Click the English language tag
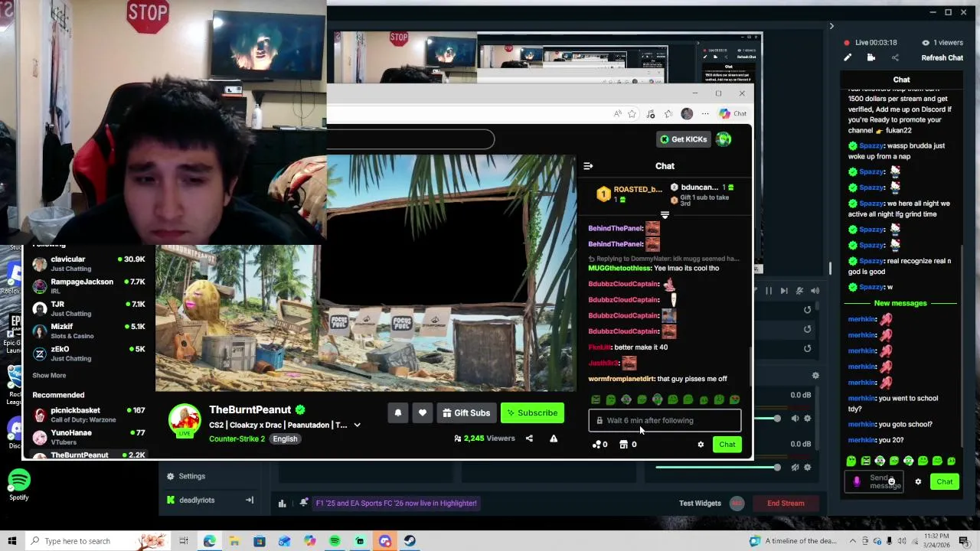The width and height of the screenshot is (980, 551). 285,439
